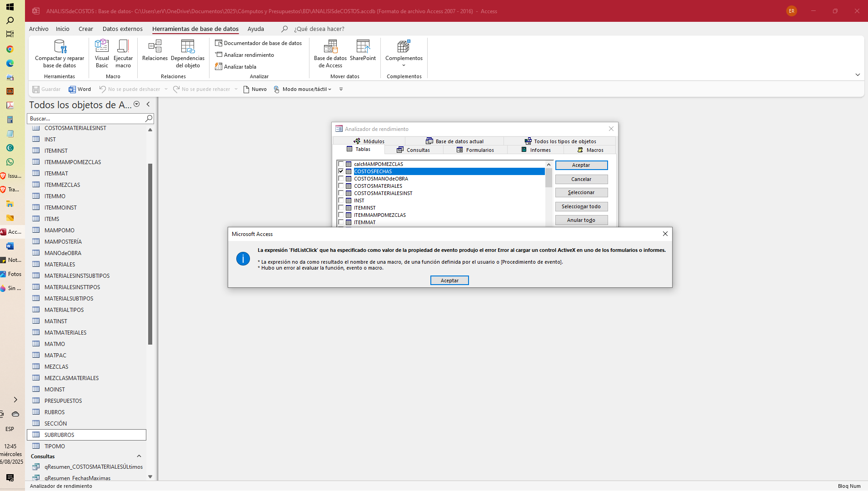Check the ITEMMAT checkbox in analyzer
Image resolution: width=868 pixels, height=491 pixels.
tap(341, 222)
